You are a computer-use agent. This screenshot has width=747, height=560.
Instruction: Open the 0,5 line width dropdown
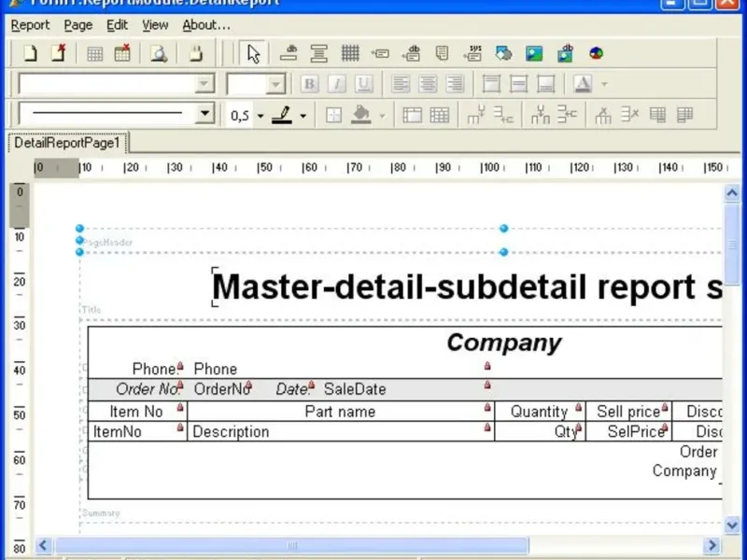tap(261, 116)
